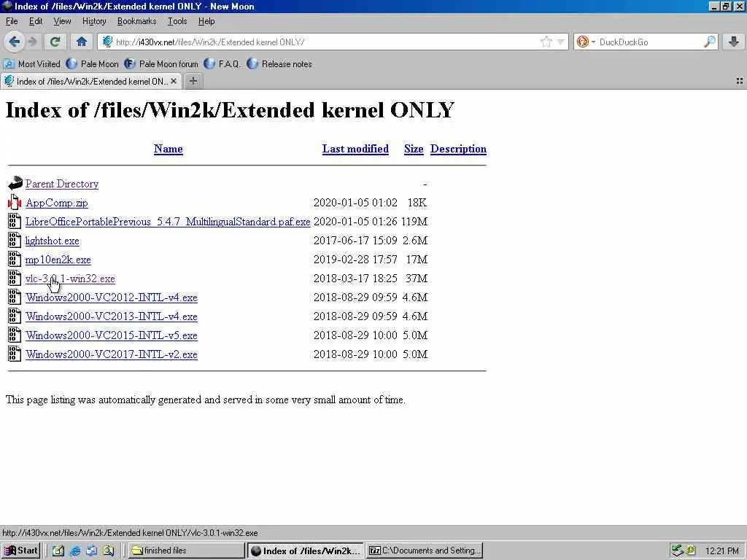Launch Internet Explorer from quick launch
The height and width of the screenshot is (560, 747).
click(75, 551)
